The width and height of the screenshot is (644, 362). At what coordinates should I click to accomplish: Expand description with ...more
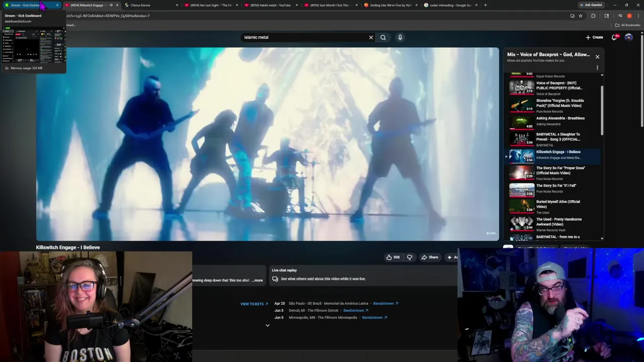(x=257, y=281)
